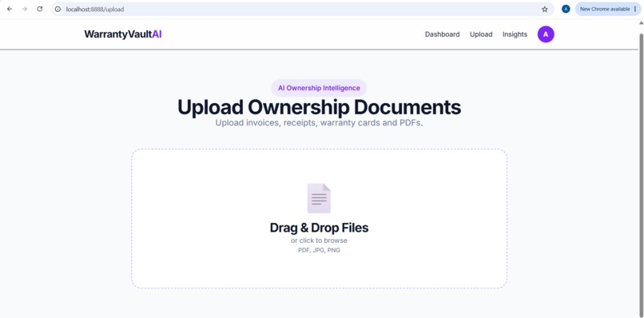Open the three-dot Chrome menu
The image size is (644, 318).
pyautogui.click(x=635, y=9)
